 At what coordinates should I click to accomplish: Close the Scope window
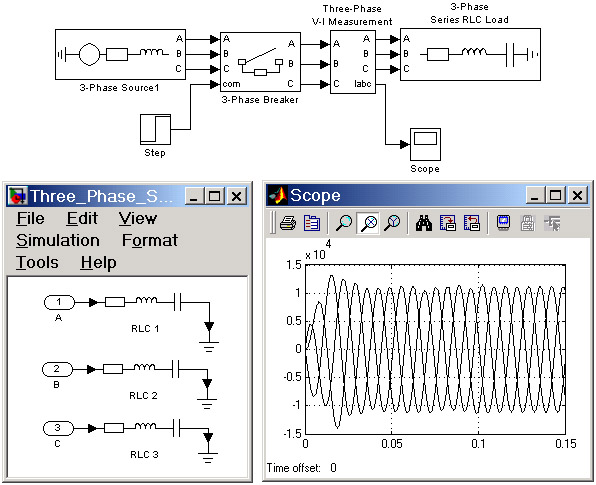click(577, 195)
